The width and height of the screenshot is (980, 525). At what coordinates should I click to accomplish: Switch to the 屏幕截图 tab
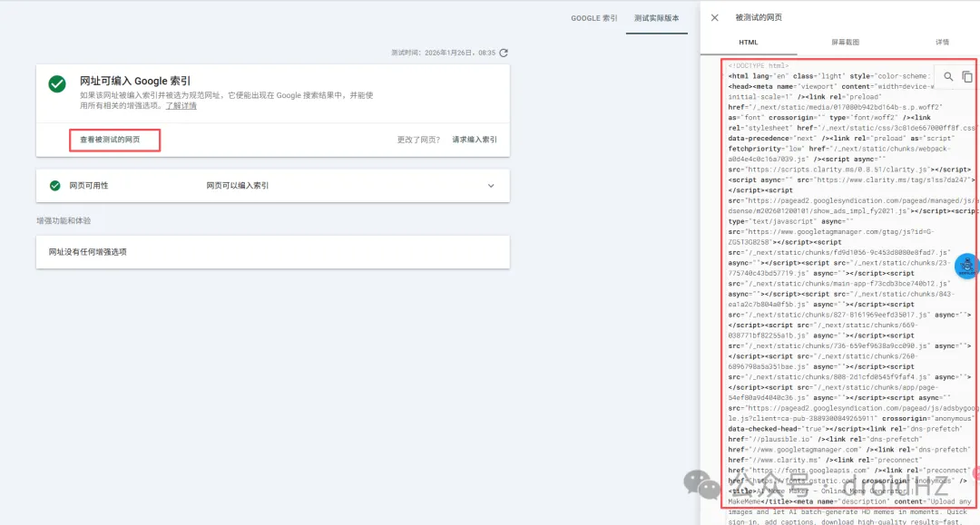pyautogui.click(x=845, y=43)
